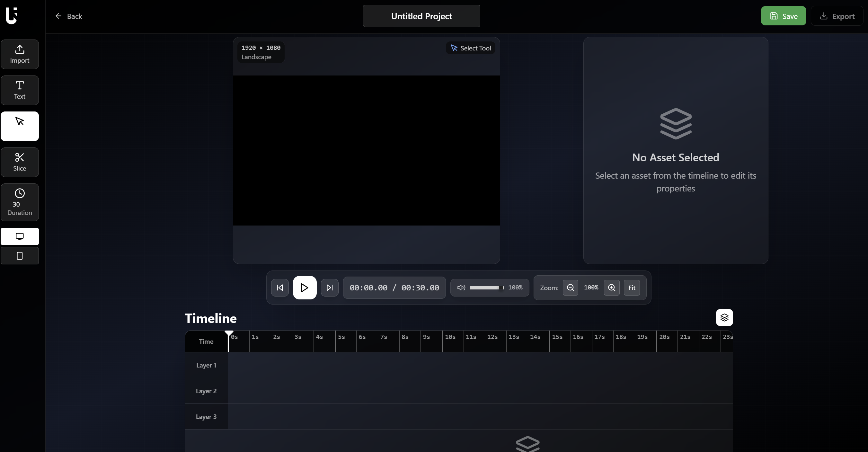Choose the Slice tool
Viewport: 868px width, 452px height.
(x=20, y=162)
